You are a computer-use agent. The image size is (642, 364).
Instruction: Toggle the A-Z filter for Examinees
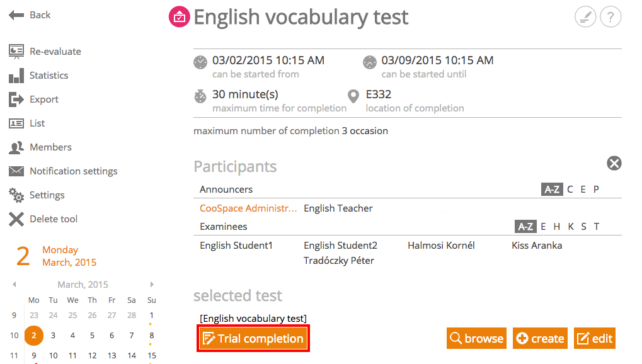(x=525, y=227)
